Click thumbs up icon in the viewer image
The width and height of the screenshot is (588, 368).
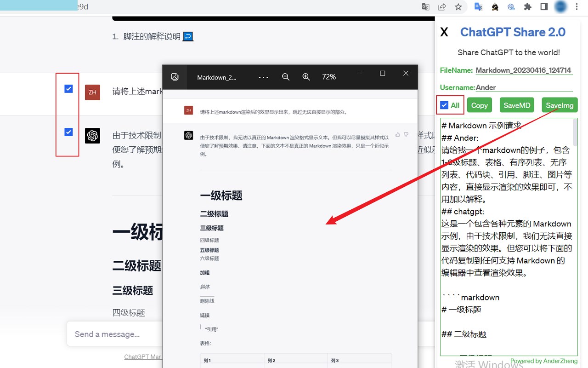[398, 135]
